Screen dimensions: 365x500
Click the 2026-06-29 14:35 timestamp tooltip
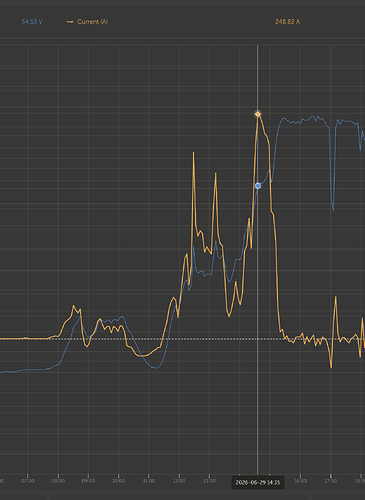258,482
